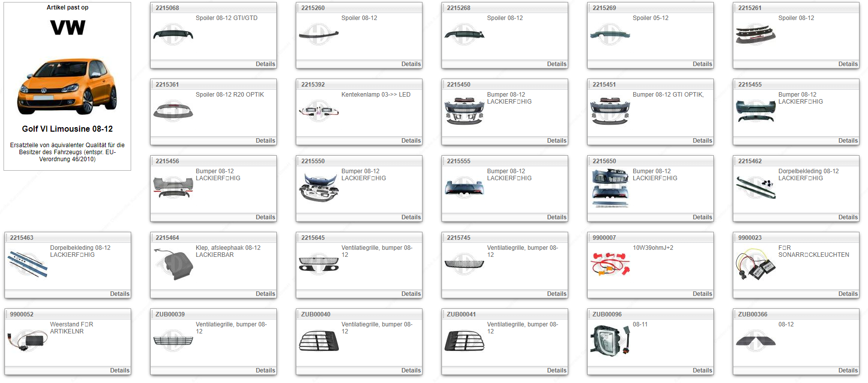Open Details for grille ZUB00040
This screenshot has width=868, height=383.
[410, 370]
